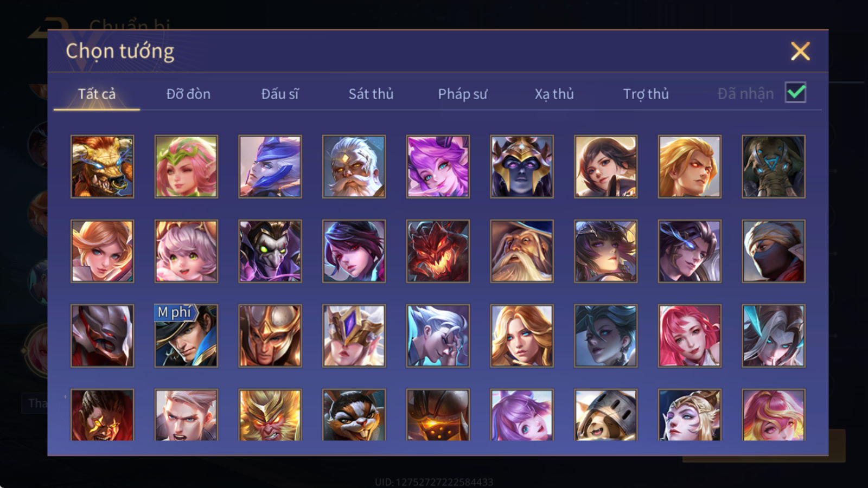Choose the old wizard with pointed hat

click(522, 251)
